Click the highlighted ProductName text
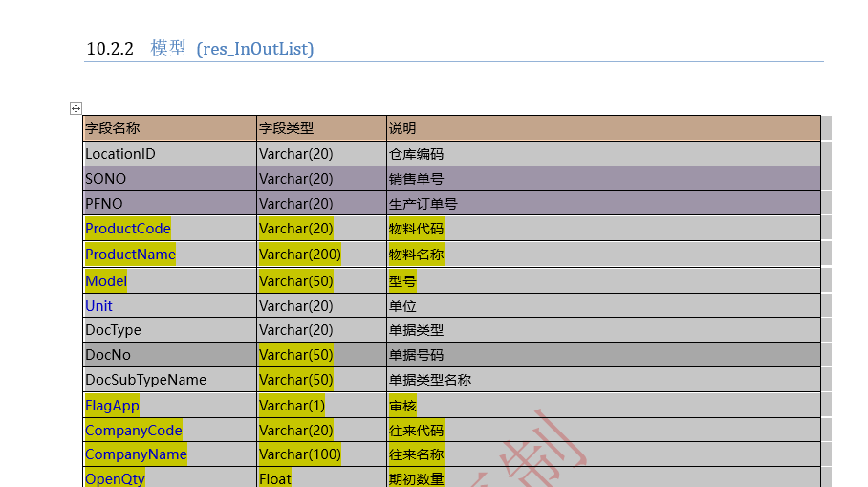868x487 pixels. click(x=130, y=255)
